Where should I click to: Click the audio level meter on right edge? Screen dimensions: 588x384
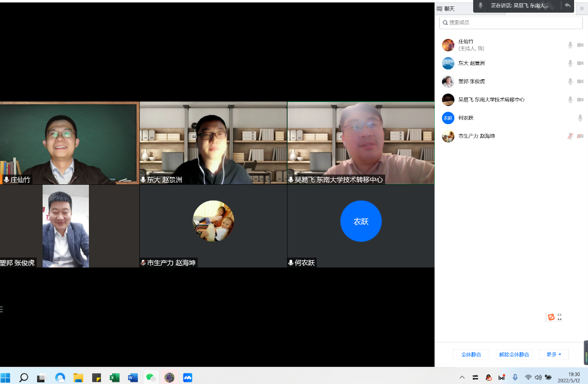tap(586, 353)
